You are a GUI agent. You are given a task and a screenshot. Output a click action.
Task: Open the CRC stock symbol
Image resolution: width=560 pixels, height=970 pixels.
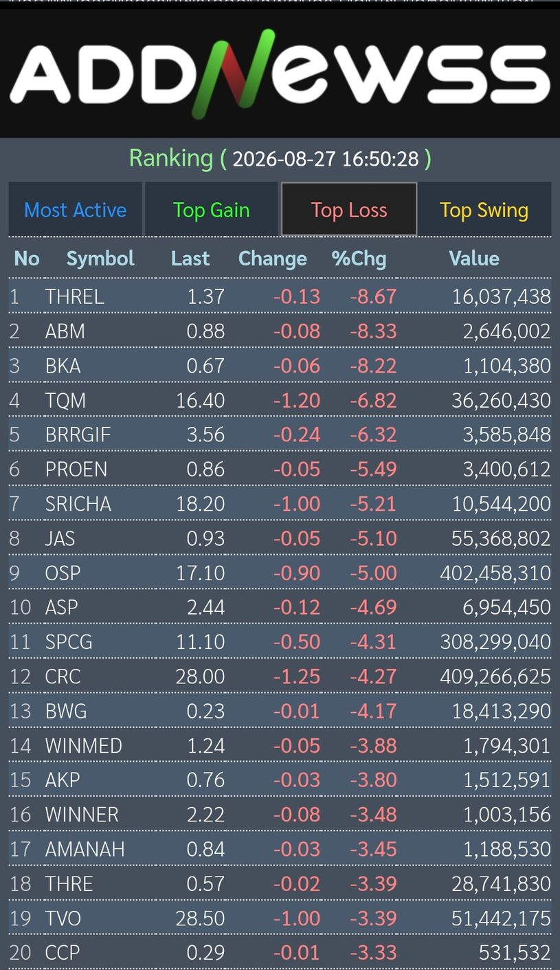click(63, 676)
